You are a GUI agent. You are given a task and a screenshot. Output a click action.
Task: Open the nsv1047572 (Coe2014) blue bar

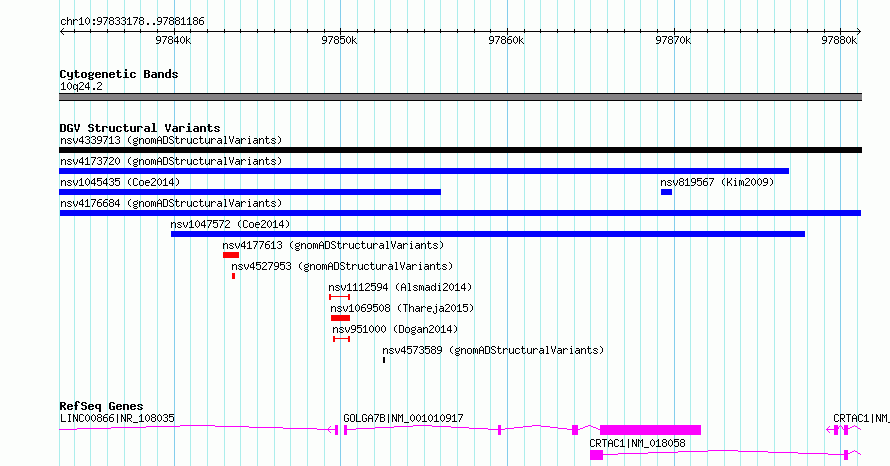[488, 234]
